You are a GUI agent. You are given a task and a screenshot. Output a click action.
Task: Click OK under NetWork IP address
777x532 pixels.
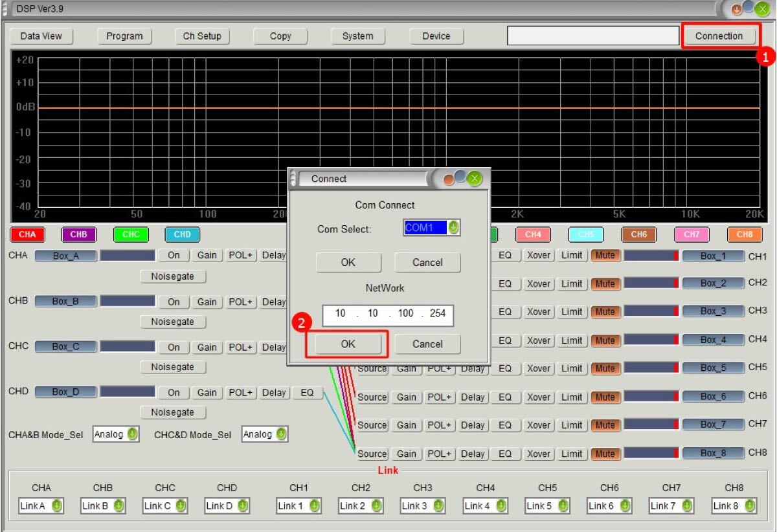[x=348, y=344]
